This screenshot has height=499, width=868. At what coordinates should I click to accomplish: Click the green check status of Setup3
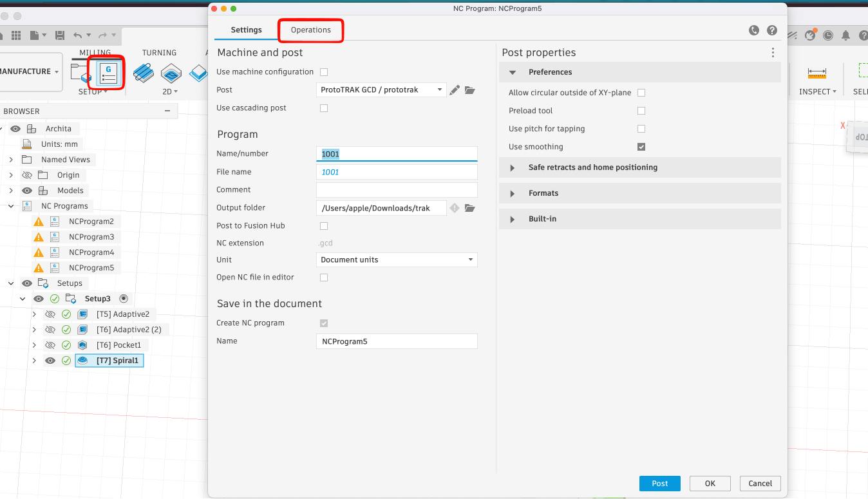[55, 299]
